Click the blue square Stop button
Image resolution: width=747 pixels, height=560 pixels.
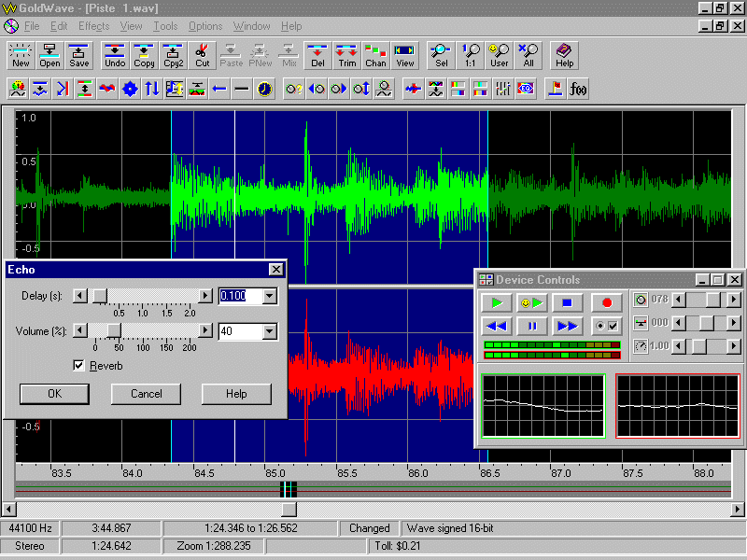click(x=567, y=302)
